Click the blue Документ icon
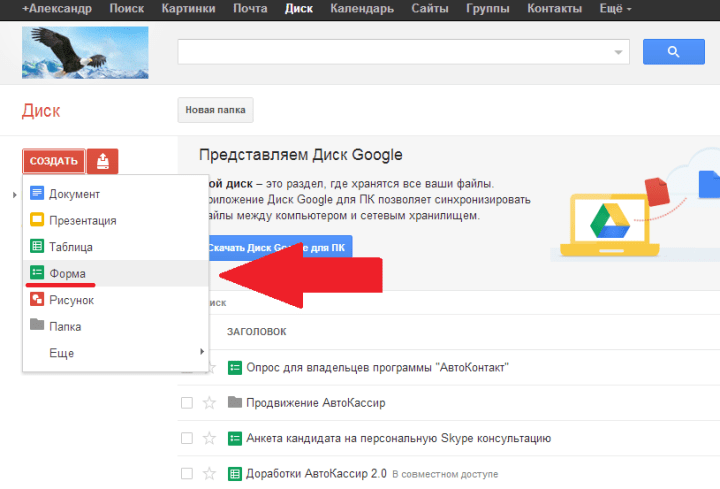The width and height of the screenshot is (720, 489). point(37,193)
